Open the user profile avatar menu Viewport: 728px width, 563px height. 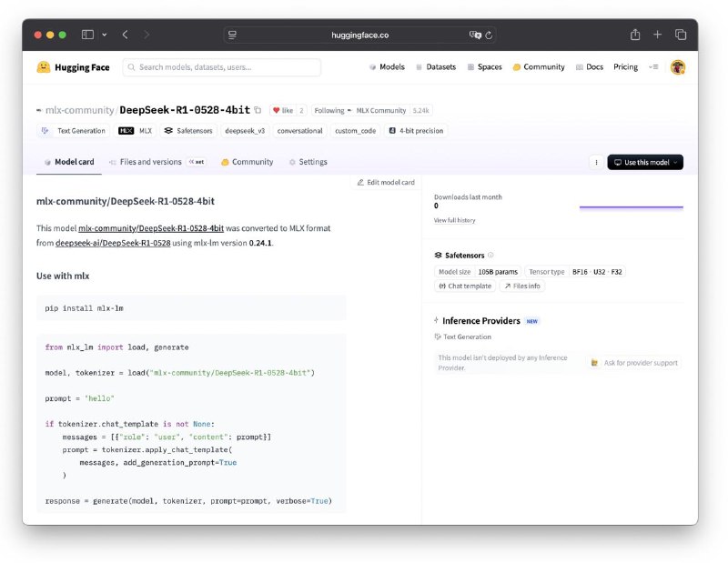[x=678, y=67]
